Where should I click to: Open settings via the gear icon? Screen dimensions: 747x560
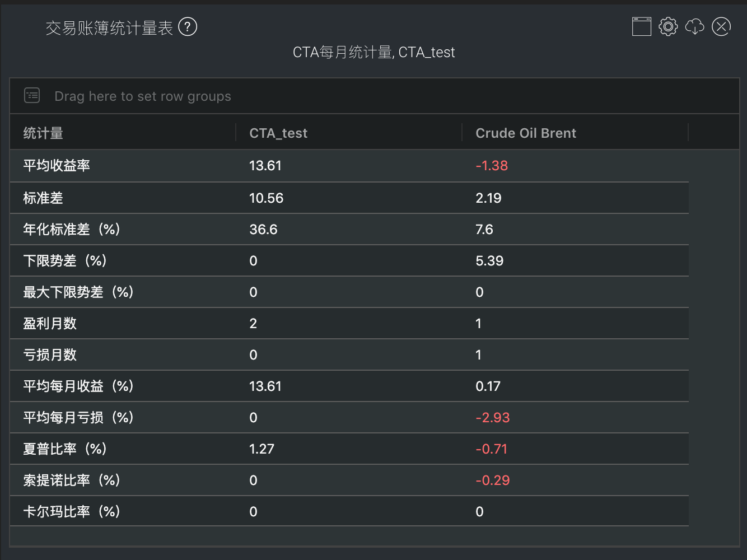pyautogui.click(x=668, y=26)
